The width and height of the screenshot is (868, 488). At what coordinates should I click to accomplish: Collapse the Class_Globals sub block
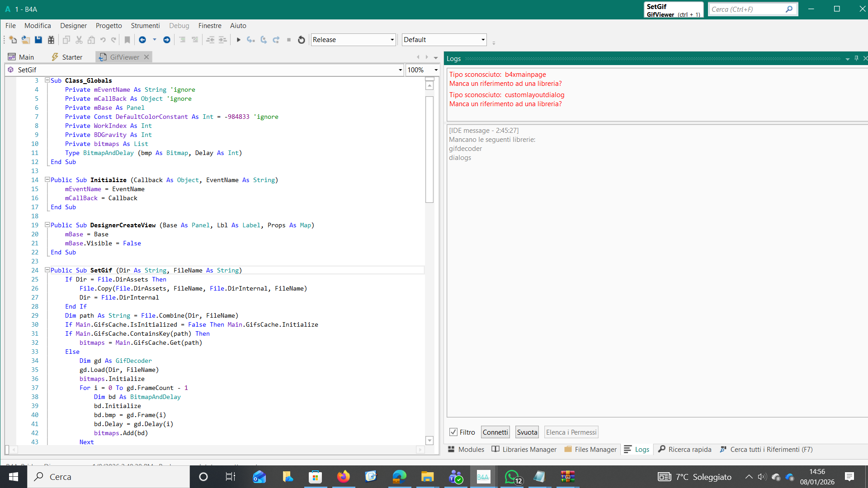click(47, 80)
